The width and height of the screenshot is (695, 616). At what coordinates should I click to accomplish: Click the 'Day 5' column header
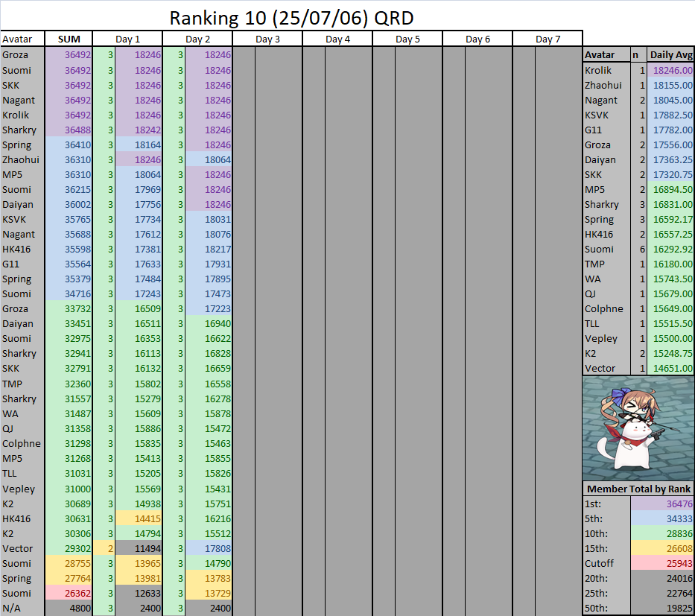pyautogui.click(x=407, y=39)
